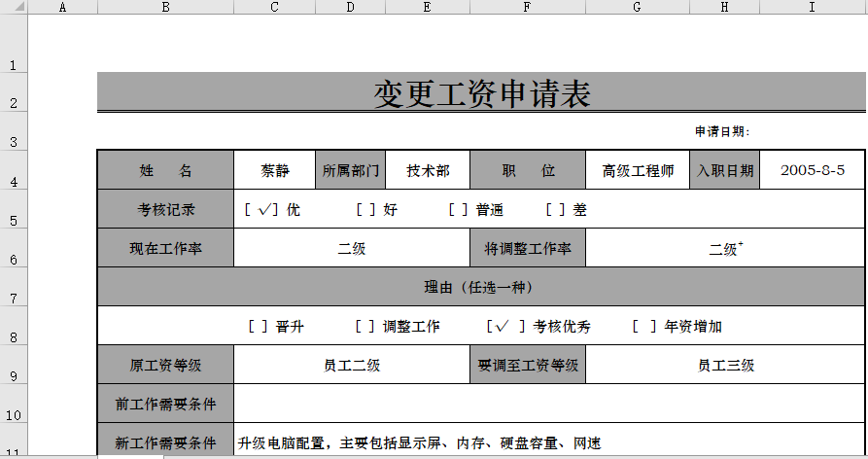Check the 年资增加 reason option
The image size is (868, 459).
click(643, 327)
